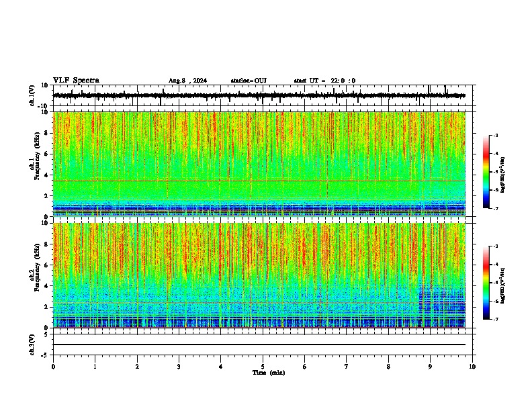Click the "-7" tick on ch.2 color bar

coord(495,320)
